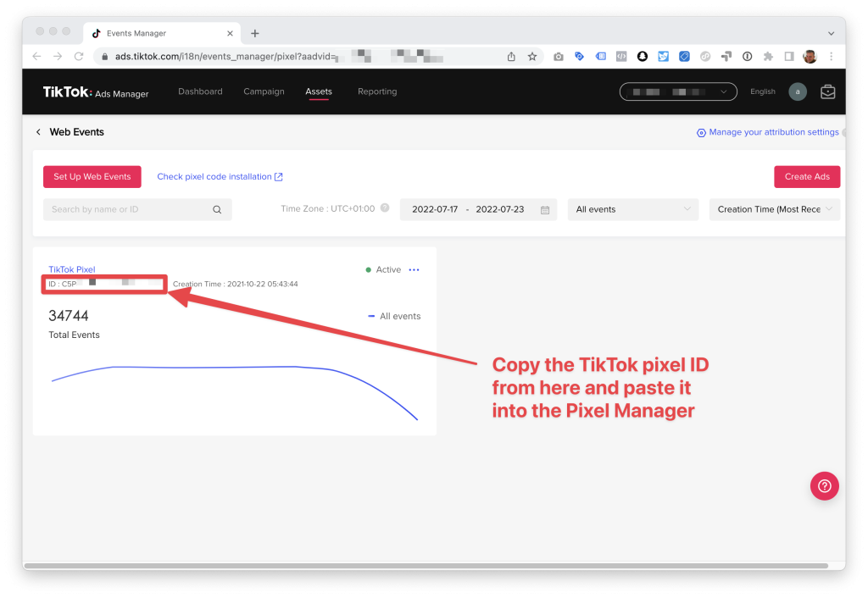Reload the page
The width and height of the screenshot is (868, 598).
tap(79, 57)
